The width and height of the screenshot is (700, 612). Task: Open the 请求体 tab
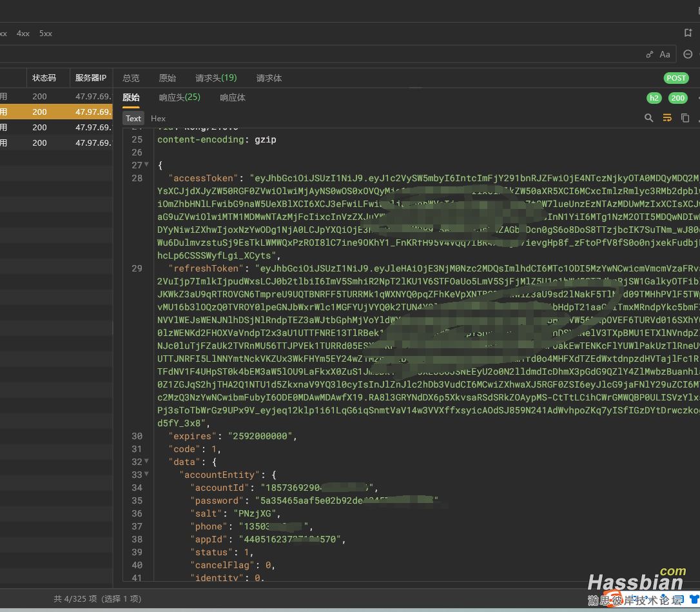pos(269,78)
